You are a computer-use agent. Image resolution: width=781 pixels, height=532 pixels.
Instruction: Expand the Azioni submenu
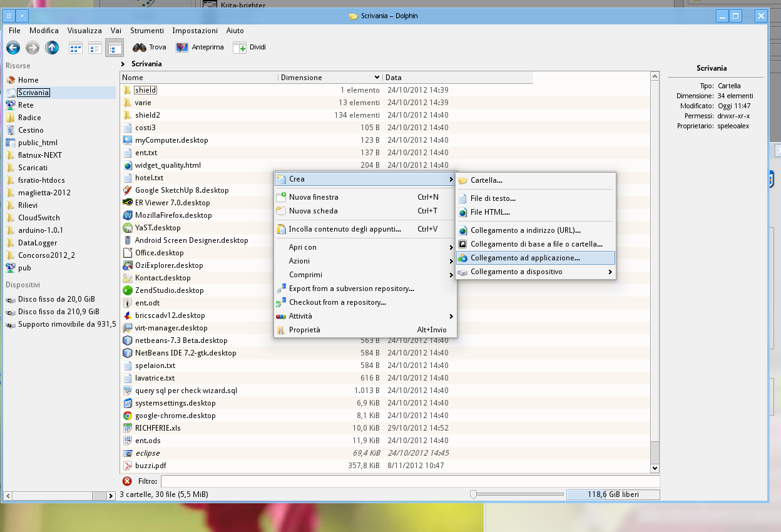(365, 261)
